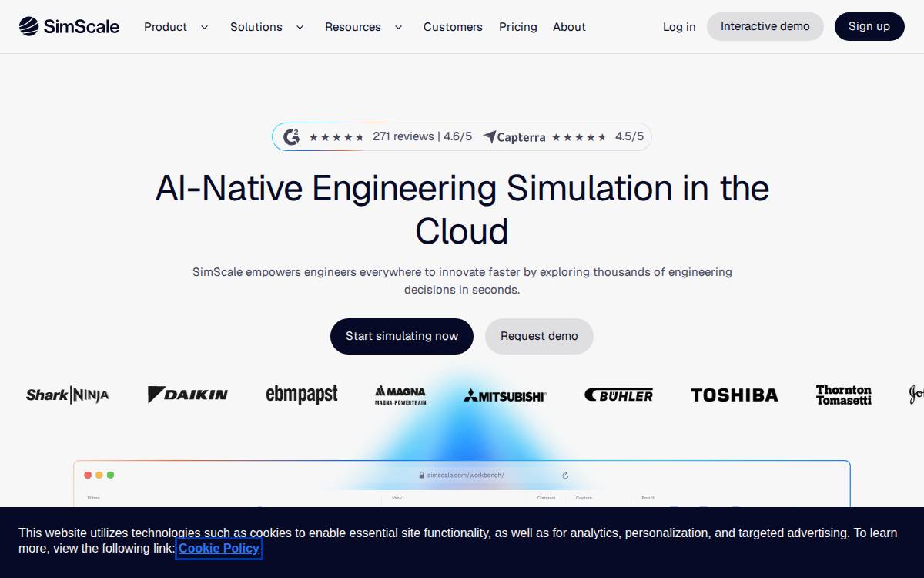Click the Capterra star rating
The image size is (924, 578).
[x=580, y=137]
